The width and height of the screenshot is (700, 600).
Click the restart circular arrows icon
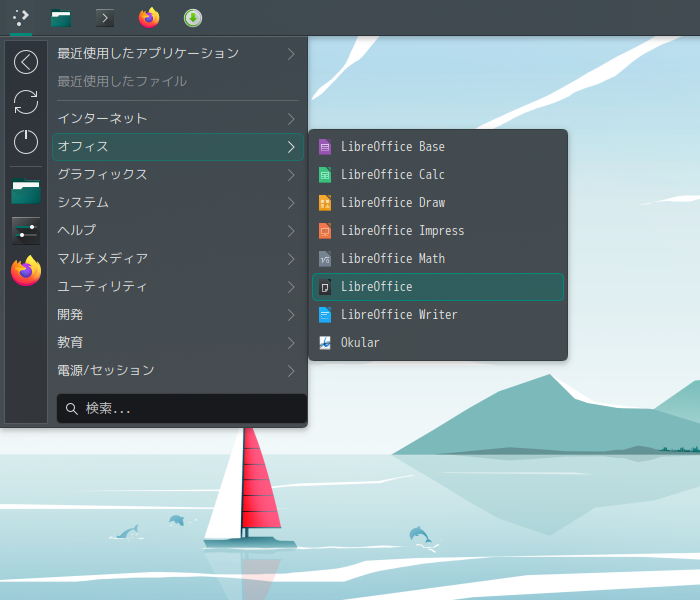pyautogui.click(x=26, y=102)
